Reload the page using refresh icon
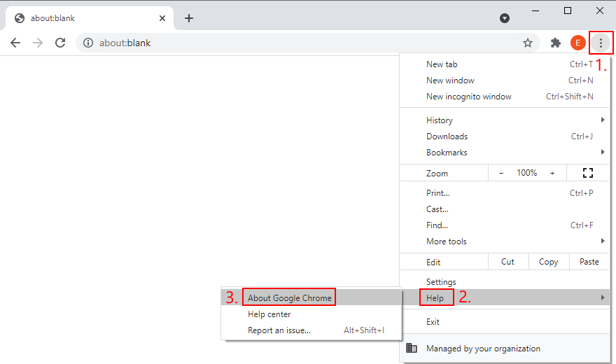This screenshot has height=364, width=616. tap(60, 43)
